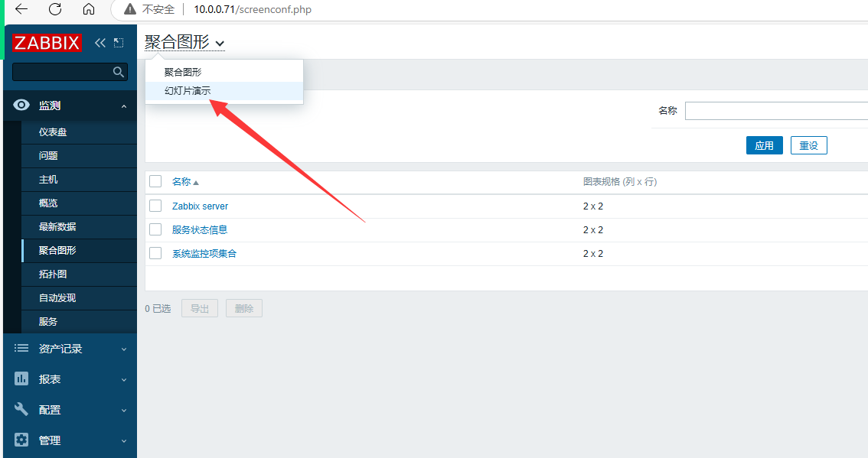This screenshot has height=458, width=868.
Task: Expand the 管理 menu section
Action: tap(124, 441)
